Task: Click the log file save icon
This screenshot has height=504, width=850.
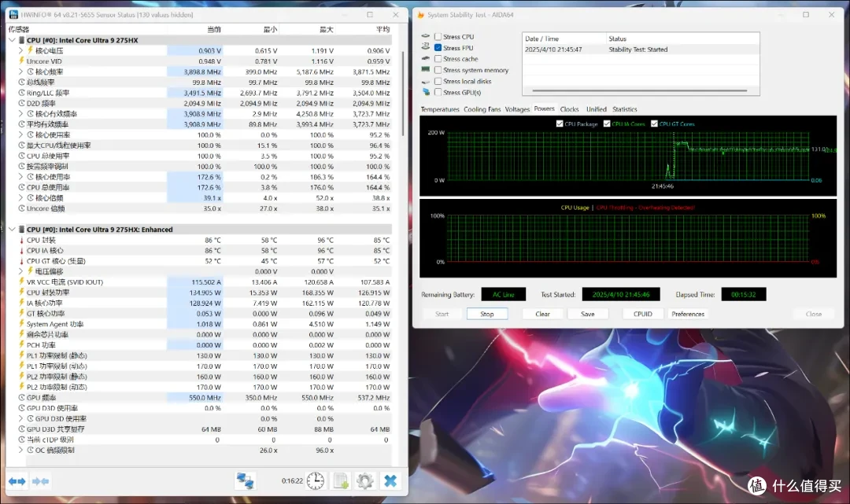Action: pos(341,480)
